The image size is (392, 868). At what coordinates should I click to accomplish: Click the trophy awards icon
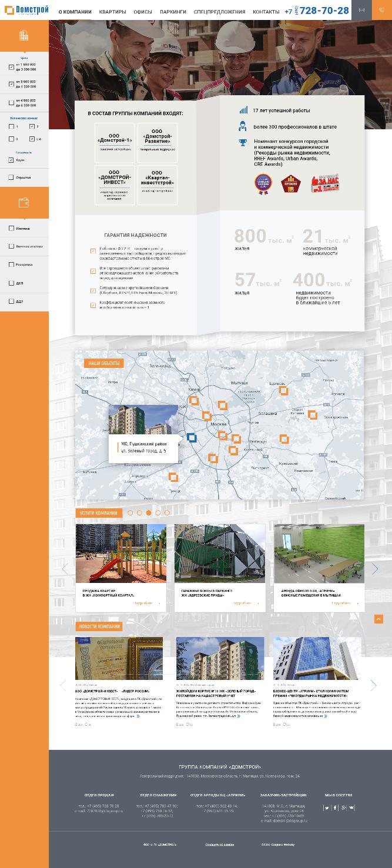pyautogui.click(x=243, y=142)
